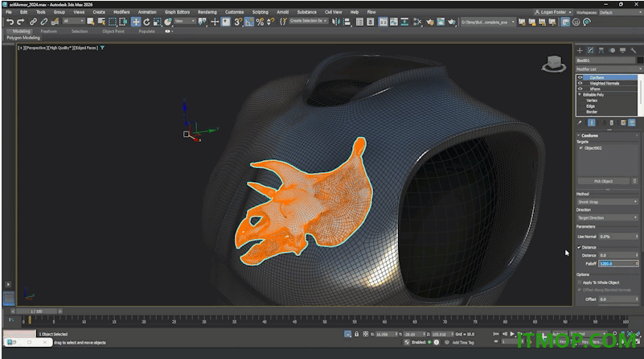Undo the last action in toolbar
The height and width of the screenshot is (359, 644).
(10, 22)
